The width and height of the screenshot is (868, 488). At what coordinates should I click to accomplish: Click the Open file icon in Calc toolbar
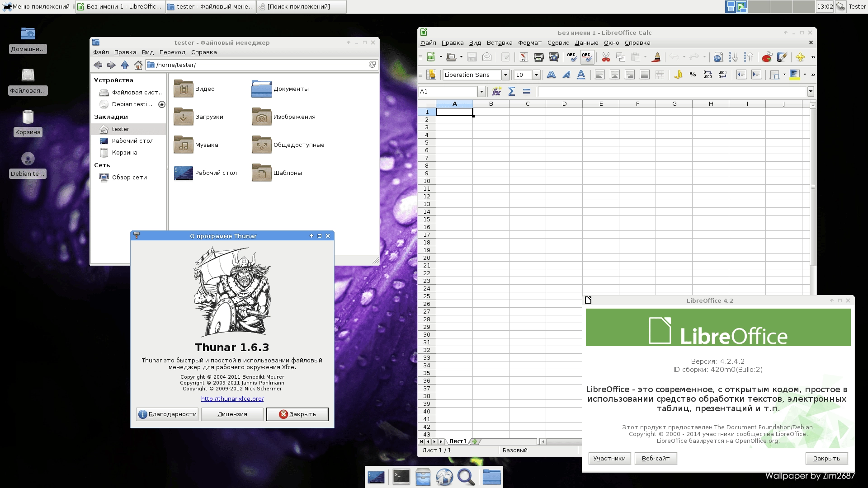451,57
